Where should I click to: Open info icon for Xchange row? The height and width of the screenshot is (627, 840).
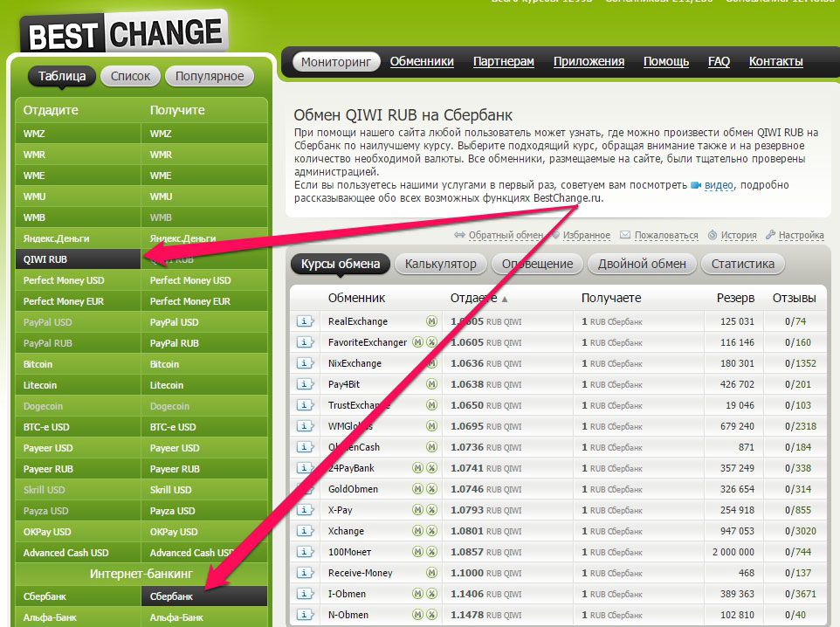[x=305, y=531]
